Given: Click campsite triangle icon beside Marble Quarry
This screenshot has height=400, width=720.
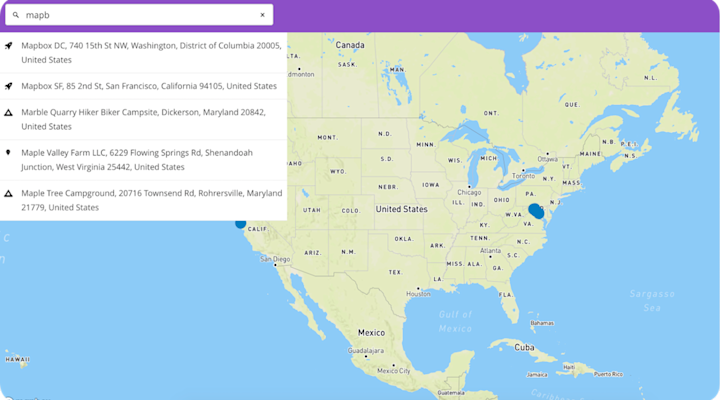Looking at the screenshot, I should click(x=8, y=113).
